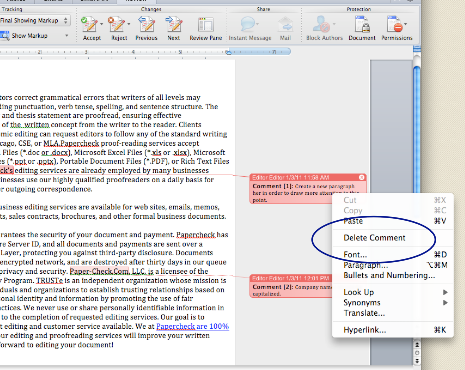Click the Mail share icon
The height and width of the screenshot is (370, 465).
285,25
